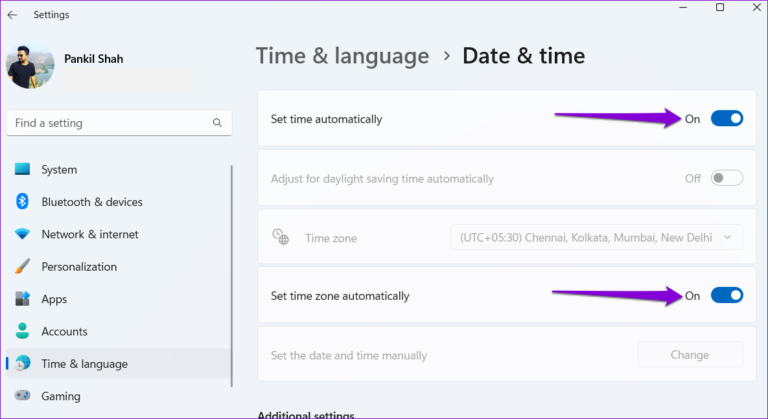The height and width of the screenshot is (419, 768).
Task: Select Time & language in sidebar
Action: click(x=84, y=364)
